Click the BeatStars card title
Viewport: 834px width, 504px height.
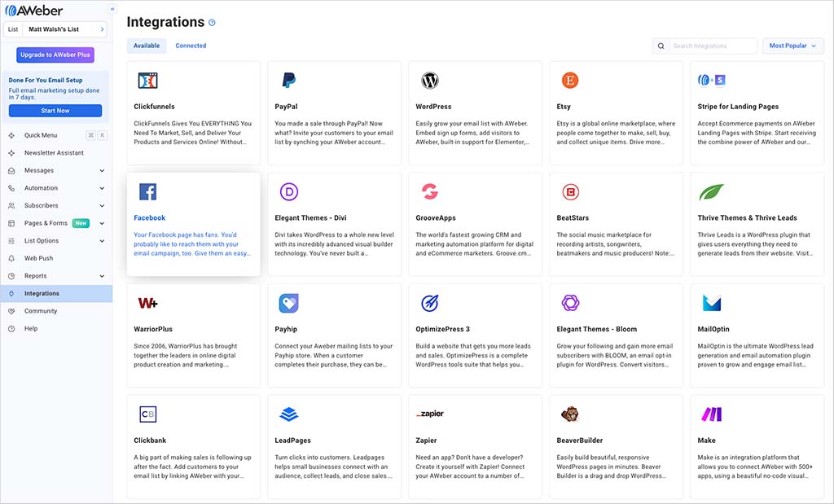[573, 218]
